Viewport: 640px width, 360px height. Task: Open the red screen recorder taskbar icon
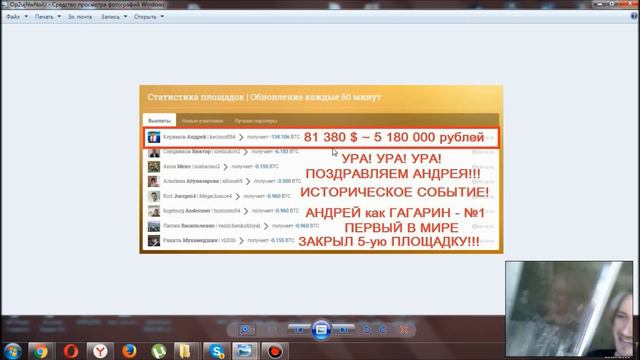click(275, 351)
